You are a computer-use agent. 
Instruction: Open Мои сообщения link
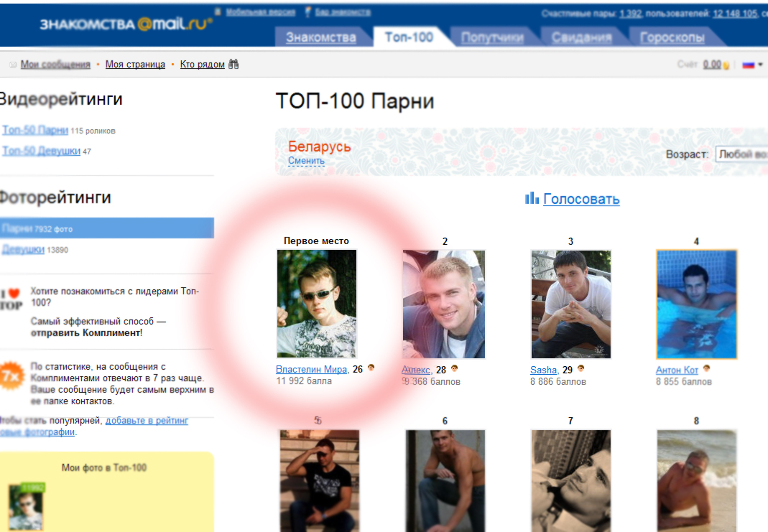pos(55,64)
